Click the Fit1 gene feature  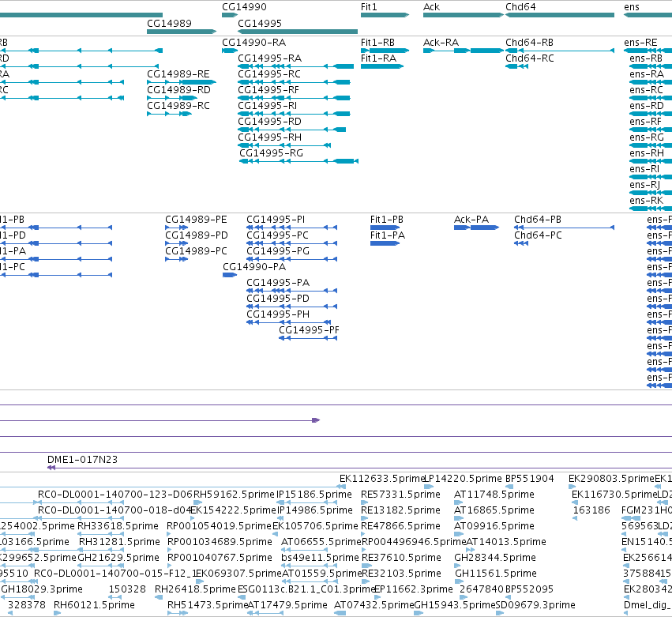(x=385, y=15)
